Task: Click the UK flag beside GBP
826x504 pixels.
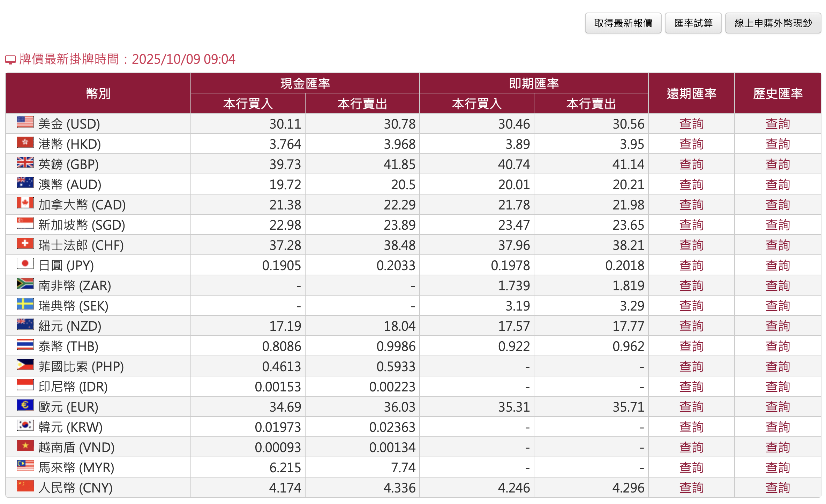Action: [25, 163]
